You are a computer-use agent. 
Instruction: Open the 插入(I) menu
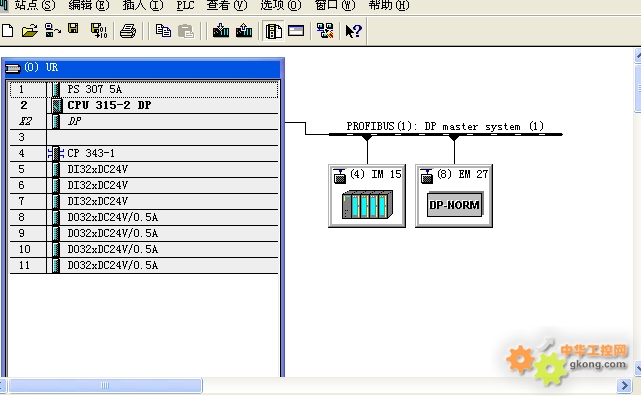point(143,5)
